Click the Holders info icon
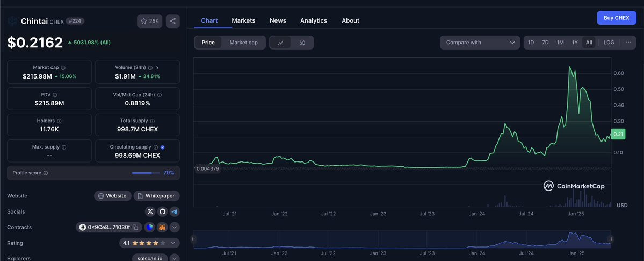This screenshot has width=644, height=261. point(59,121)
